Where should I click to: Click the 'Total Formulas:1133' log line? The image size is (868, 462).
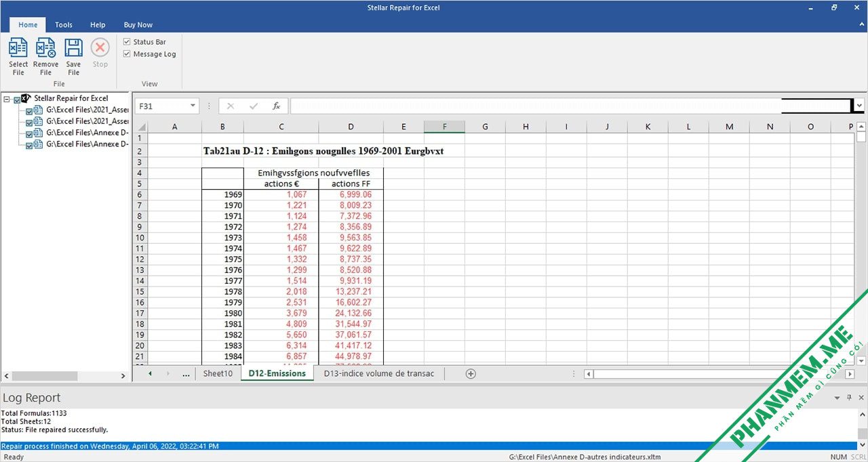(x=34, y=413)
